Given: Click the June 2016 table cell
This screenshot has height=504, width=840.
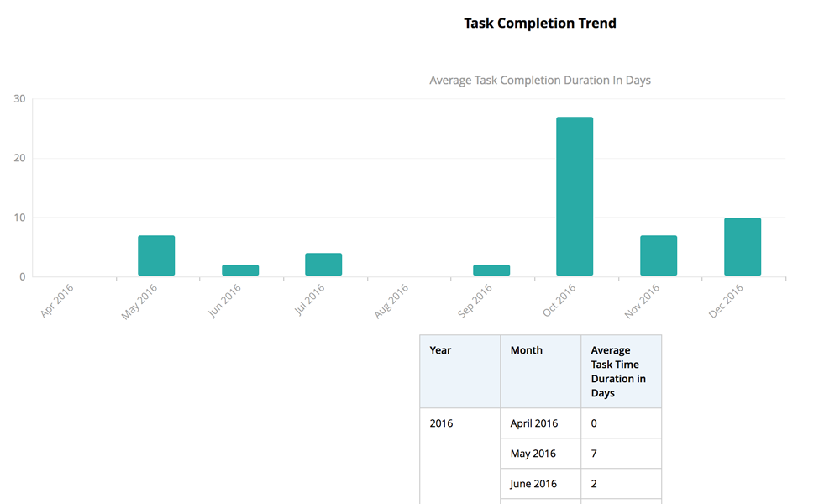Looking at the screenshot, I should (x=533, y=484).
